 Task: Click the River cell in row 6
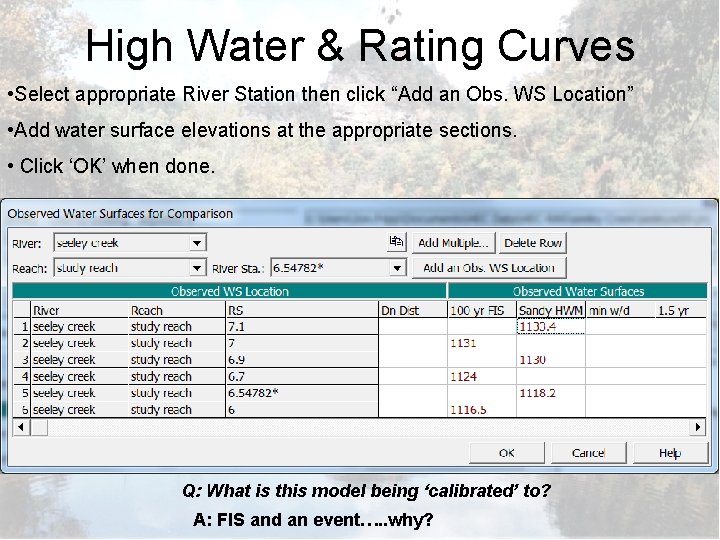(x=79, y=410)
